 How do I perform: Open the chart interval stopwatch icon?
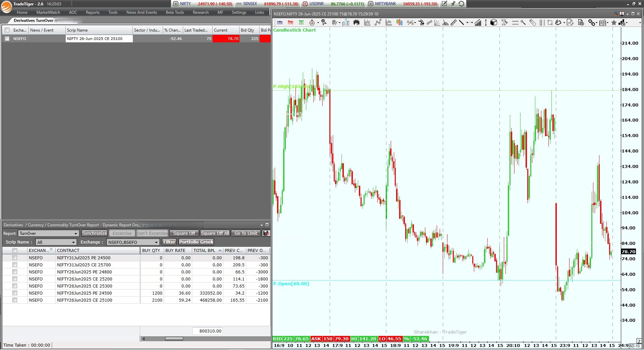click(x=312, y=23)
